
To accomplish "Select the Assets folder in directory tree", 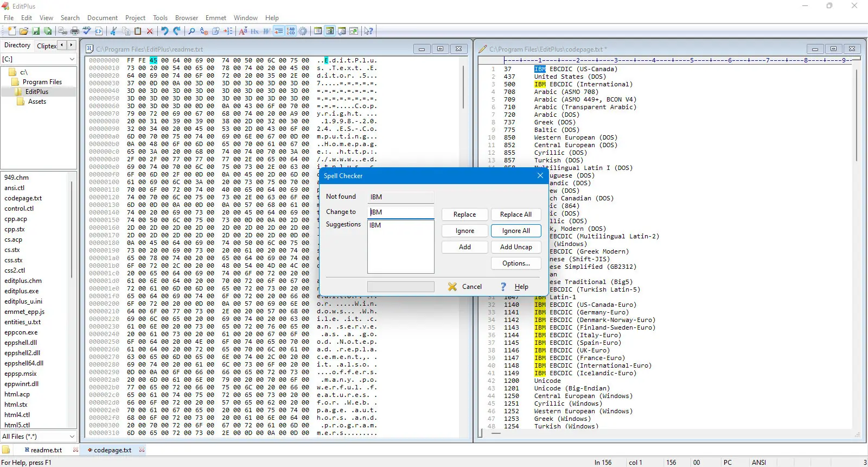I will click(x=37, y=102).
